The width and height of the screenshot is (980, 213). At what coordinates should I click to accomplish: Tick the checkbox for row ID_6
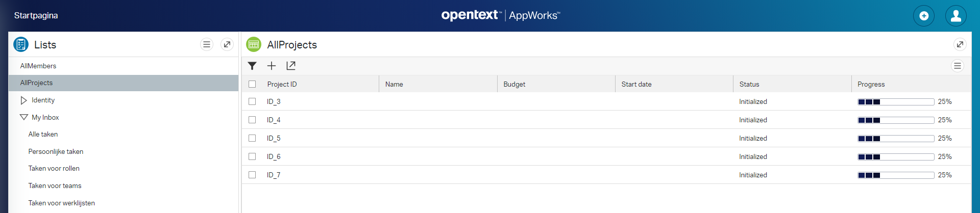[252, 156]
